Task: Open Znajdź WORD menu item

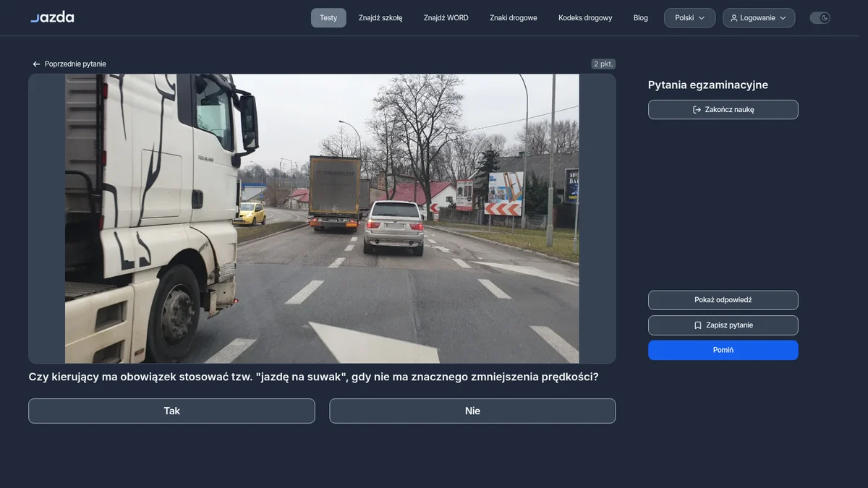Action: pyautogui.click(x=446, y=18)
